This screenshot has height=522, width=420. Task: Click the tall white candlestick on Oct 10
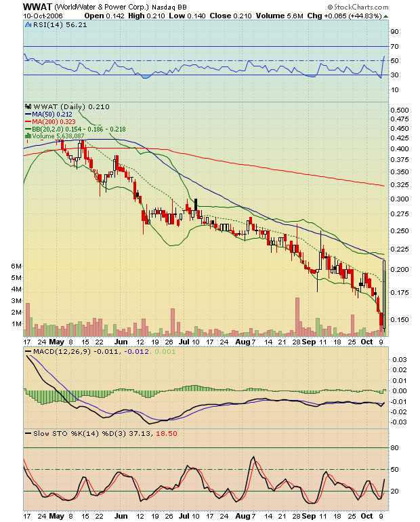(384, 295)
